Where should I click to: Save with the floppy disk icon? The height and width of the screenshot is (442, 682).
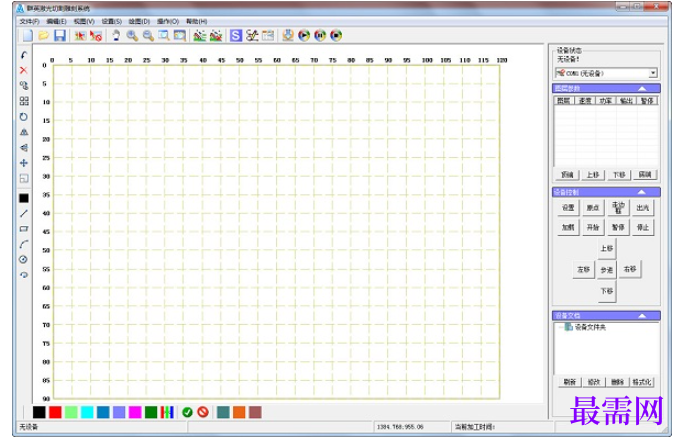(x=60, y=36)
